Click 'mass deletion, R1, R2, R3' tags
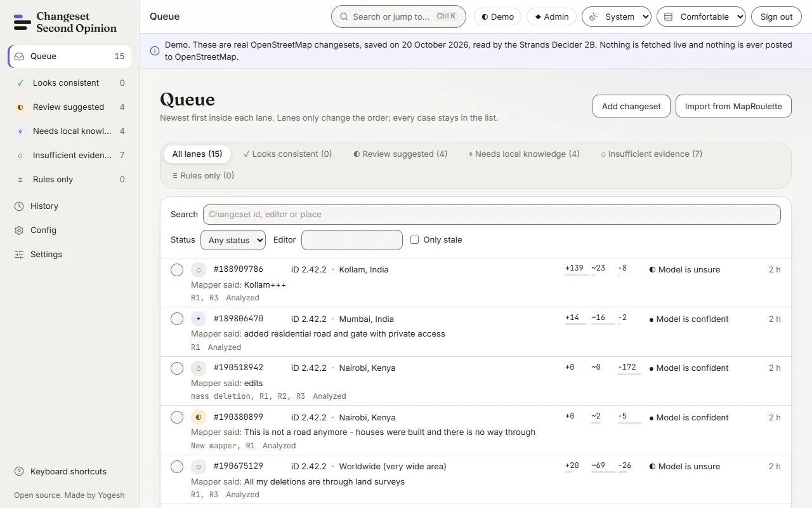 point(248,396)
